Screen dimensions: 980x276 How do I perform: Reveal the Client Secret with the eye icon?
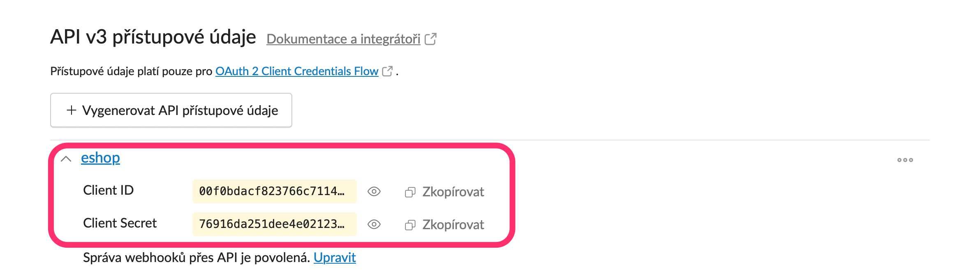tap(374, 224)
